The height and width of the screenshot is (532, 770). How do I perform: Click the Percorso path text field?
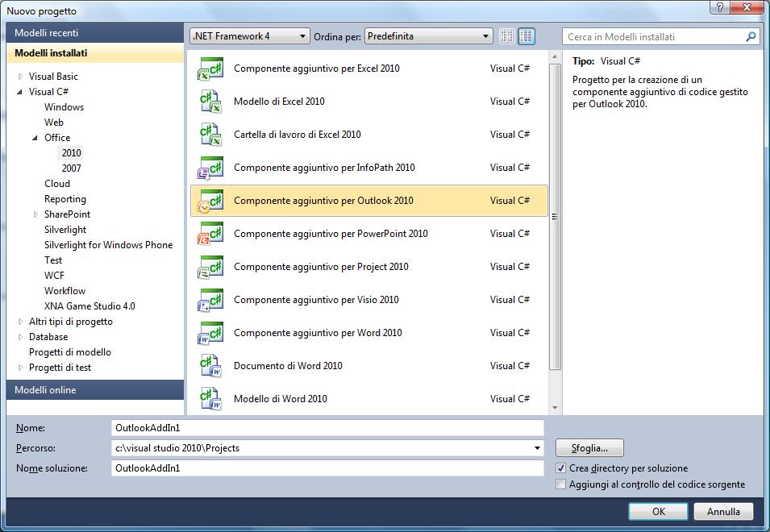point(323,448)
